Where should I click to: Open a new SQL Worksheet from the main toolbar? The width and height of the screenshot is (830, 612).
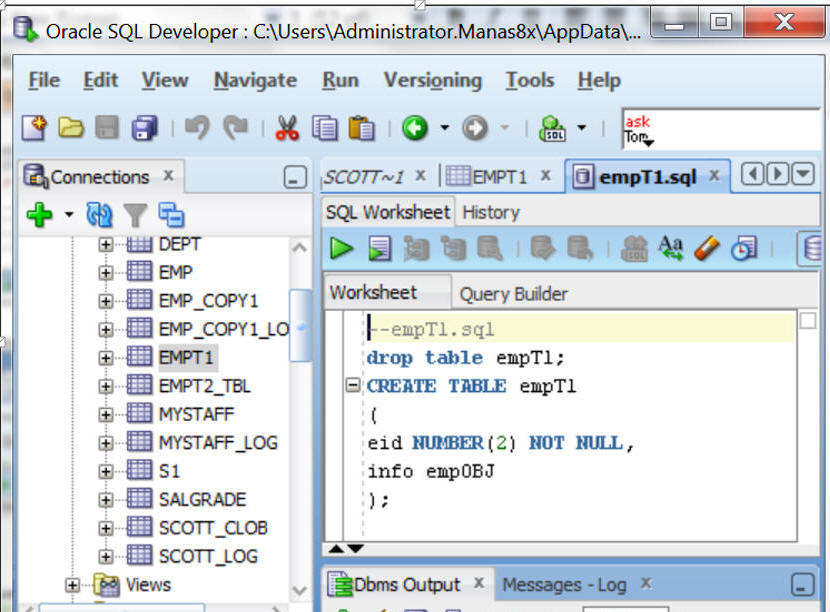(x=552, y=128)
